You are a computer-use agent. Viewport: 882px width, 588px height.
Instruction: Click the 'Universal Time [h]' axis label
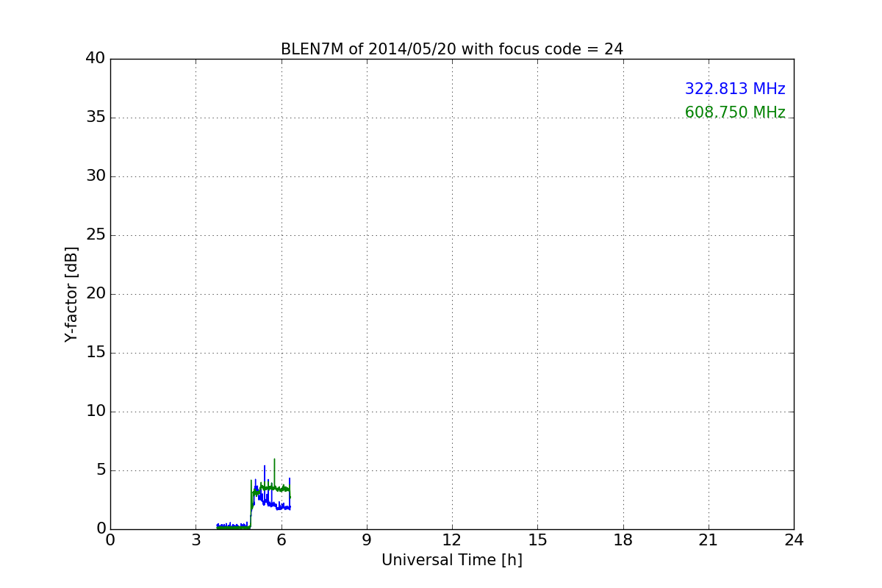[x=452, y=560]
